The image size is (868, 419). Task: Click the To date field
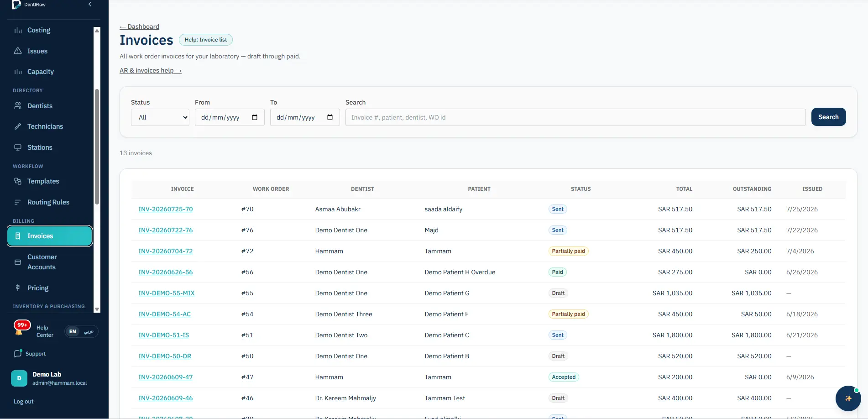click(x=305, y=117)
